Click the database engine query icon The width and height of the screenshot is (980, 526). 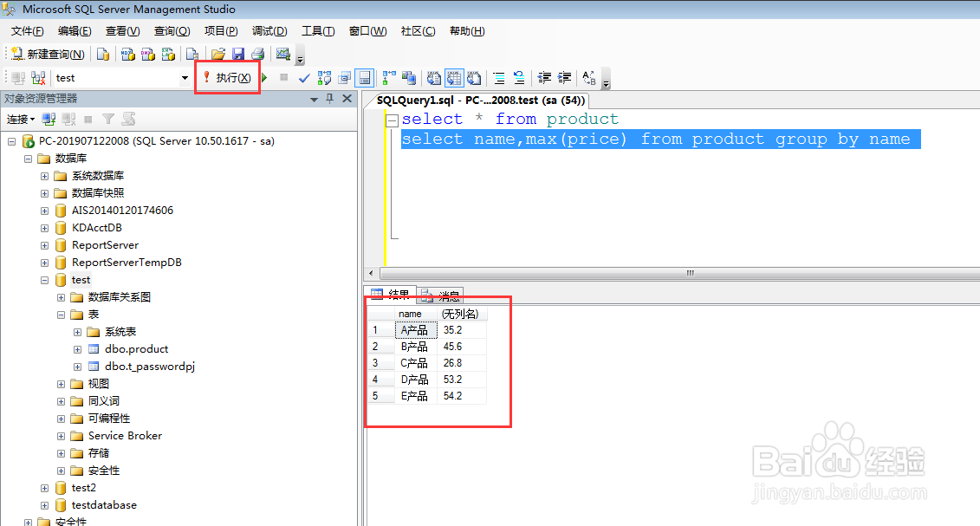[103, 55]
